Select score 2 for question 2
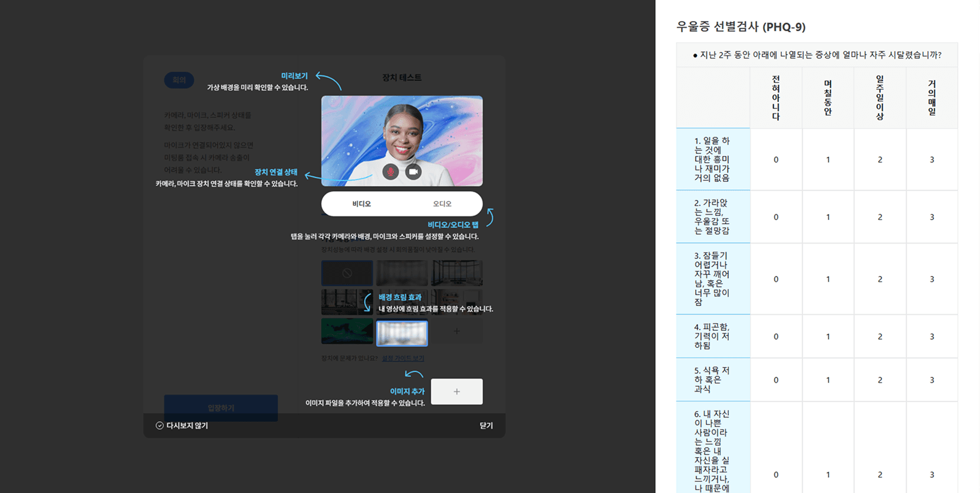 click(880, 217)
